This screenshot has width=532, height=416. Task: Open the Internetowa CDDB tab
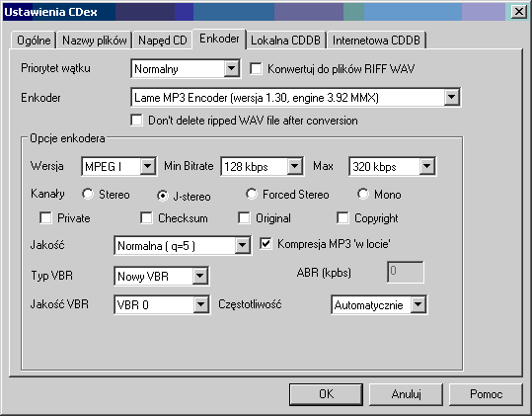376,41
